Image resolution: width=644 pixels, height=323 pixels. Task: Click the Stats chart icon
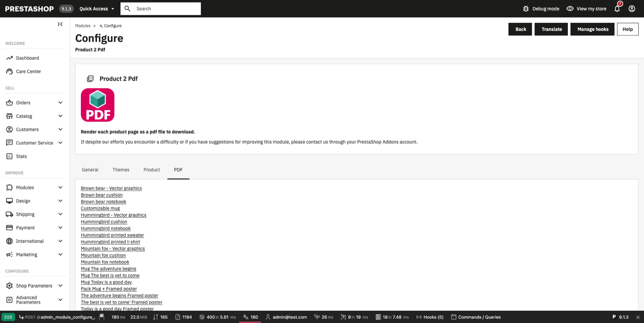coord(9,156)
